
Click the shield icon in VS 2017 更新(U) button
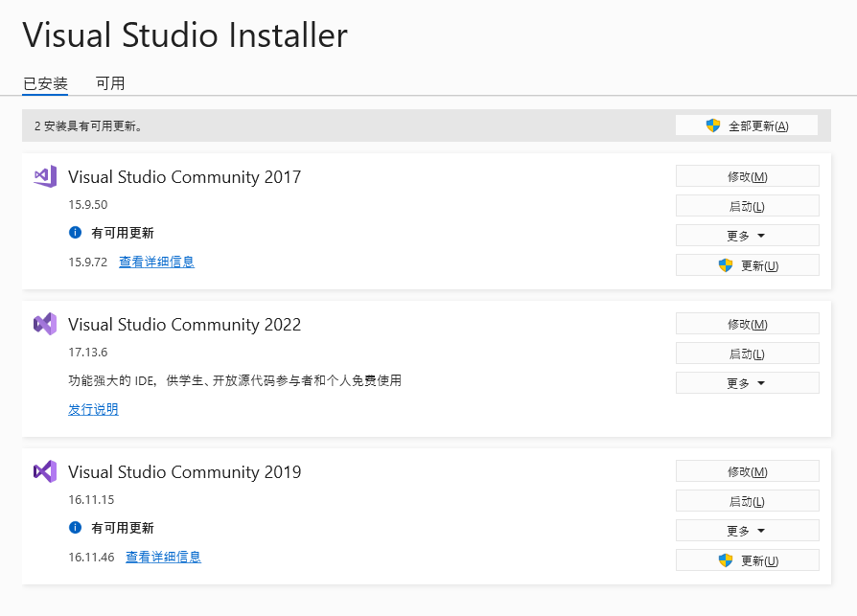[x=726, y=265]
